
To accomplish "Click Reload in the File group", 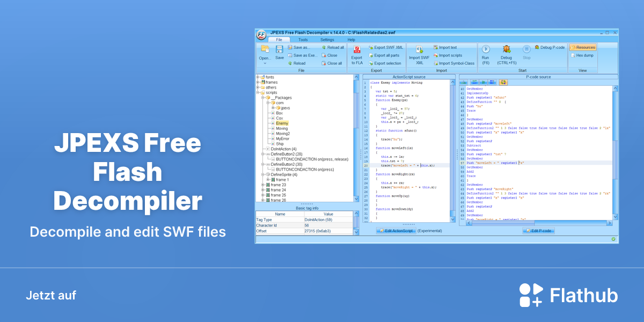I will [296, 63].
